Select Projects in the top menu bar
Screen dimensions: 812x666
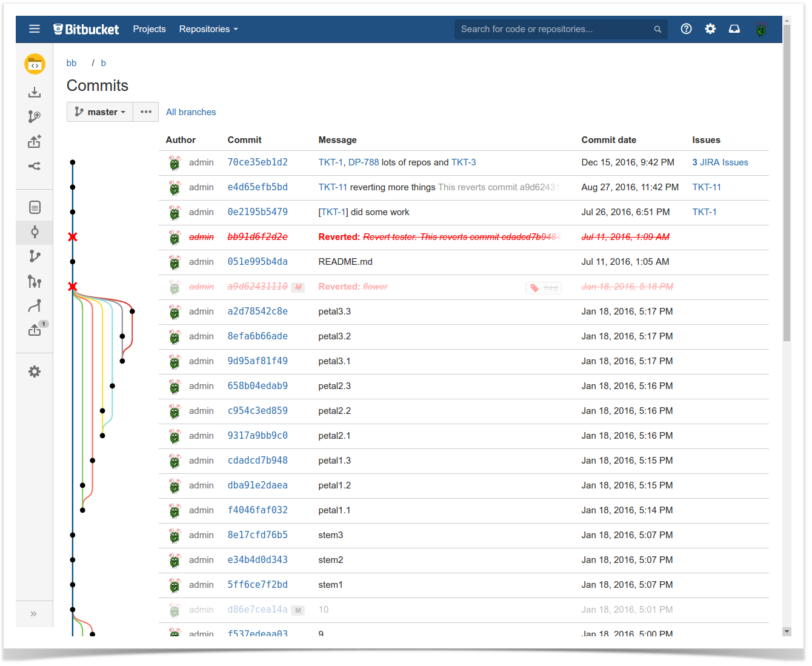[149, 28]
